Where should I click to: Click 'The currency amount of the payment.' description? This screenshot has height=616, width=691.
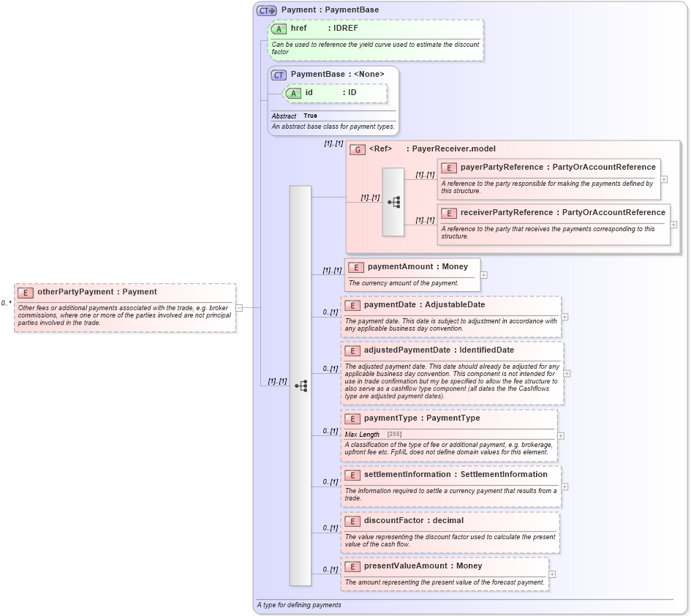pos(404,283)
